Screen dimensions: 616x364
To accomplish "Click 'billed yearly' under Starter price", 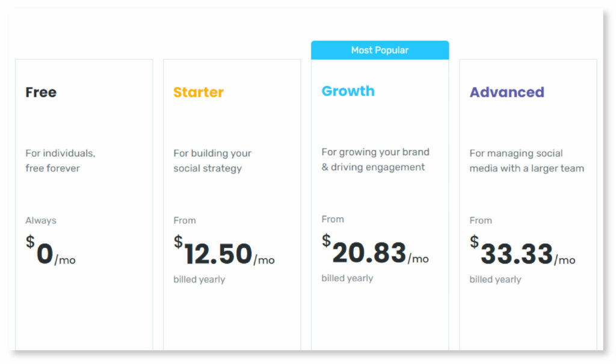I will [199, 280].
